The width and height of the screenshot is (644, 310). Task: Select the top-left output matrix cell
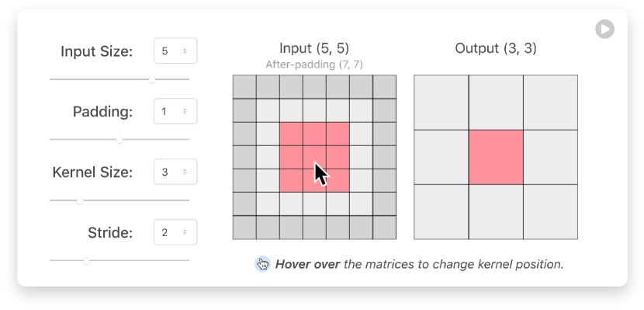pos(441,103)
